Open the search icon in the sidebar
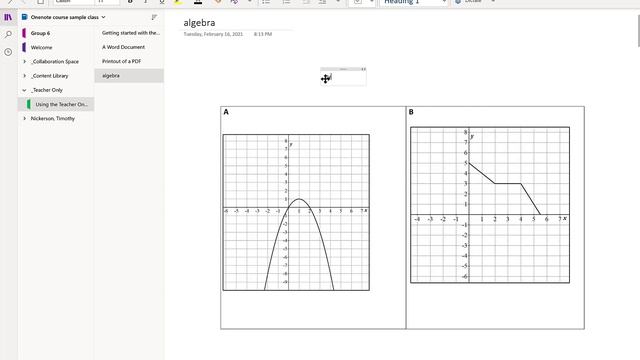640x360 pixels. (8, 35)
